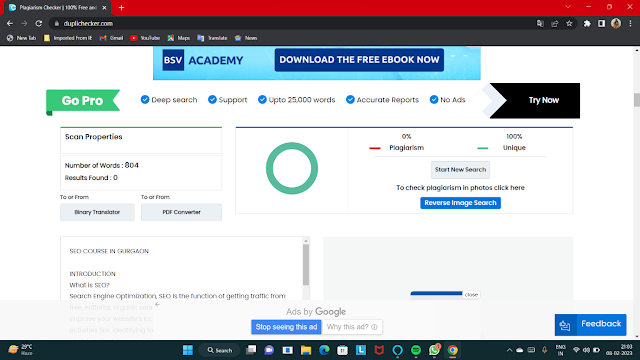Click 'To check plagiarism in photos click here'
Viewport: 640px width, 360px height.
pyautogui.click(x=460, y=188)
